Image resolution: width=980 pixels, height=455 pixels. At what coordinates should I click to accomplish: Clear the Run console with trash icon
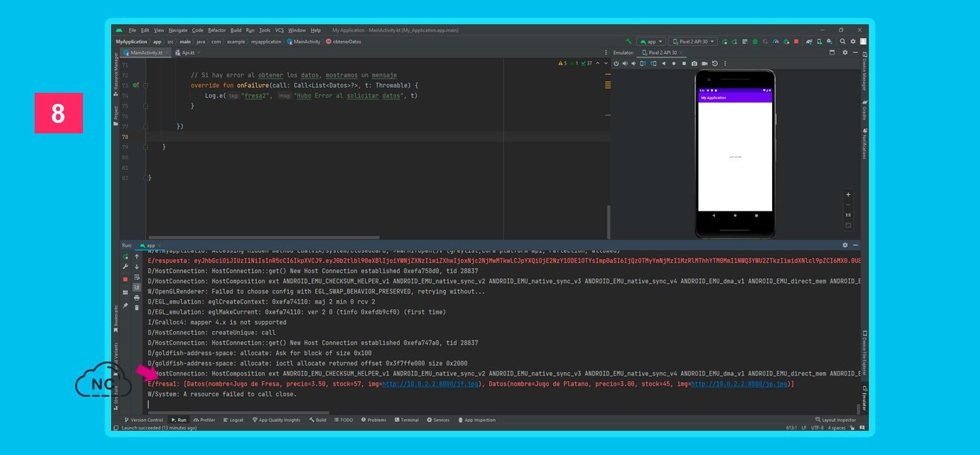[x=137, y=307]
